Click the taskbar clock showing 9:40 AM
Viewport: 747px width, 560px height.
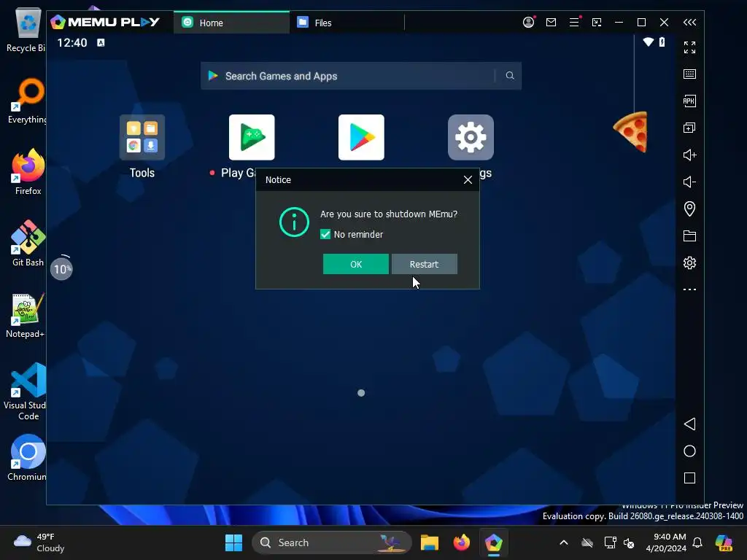coord(666,542)
